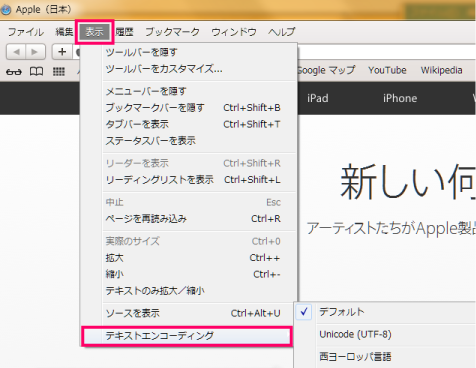
Task: Click アーティストたちがApple製品 subtitle text
Action: (x=391, y=228)
